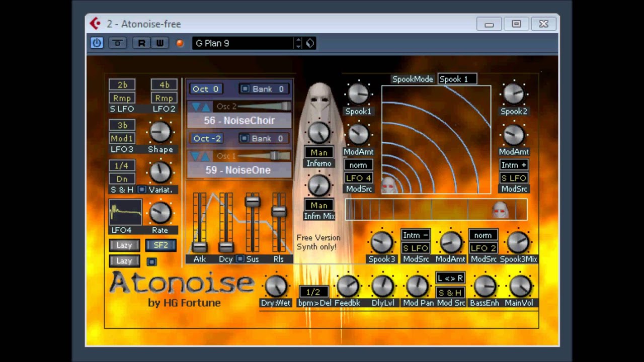Screen dimensions: 644x362
Task: Click the LFO4 Rate knob
Action: coord(160,213)
